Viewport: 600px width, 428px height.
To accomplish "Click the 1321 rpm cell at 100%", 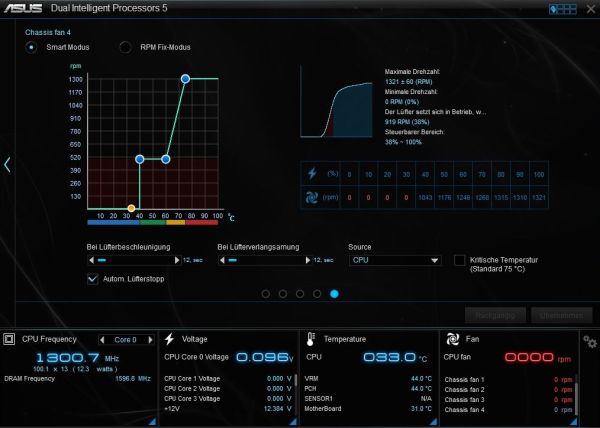I will tap(539, 197).
